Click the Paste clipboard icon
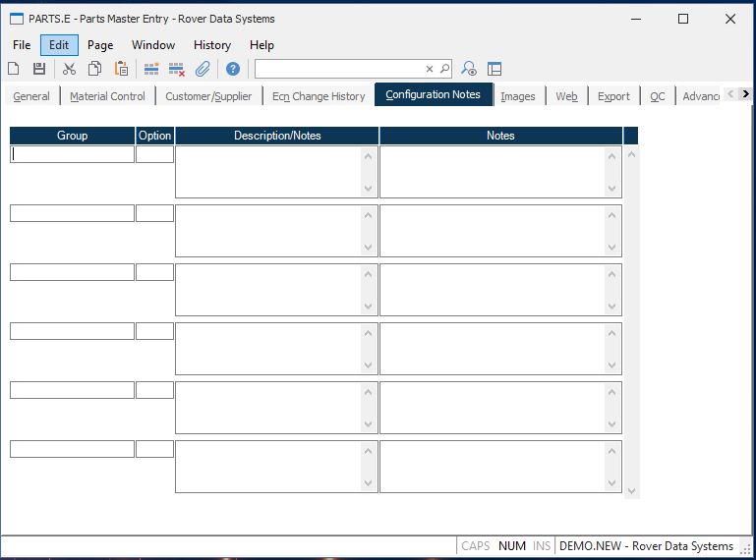This screenshot has width=756, height=560. (121, 69)
